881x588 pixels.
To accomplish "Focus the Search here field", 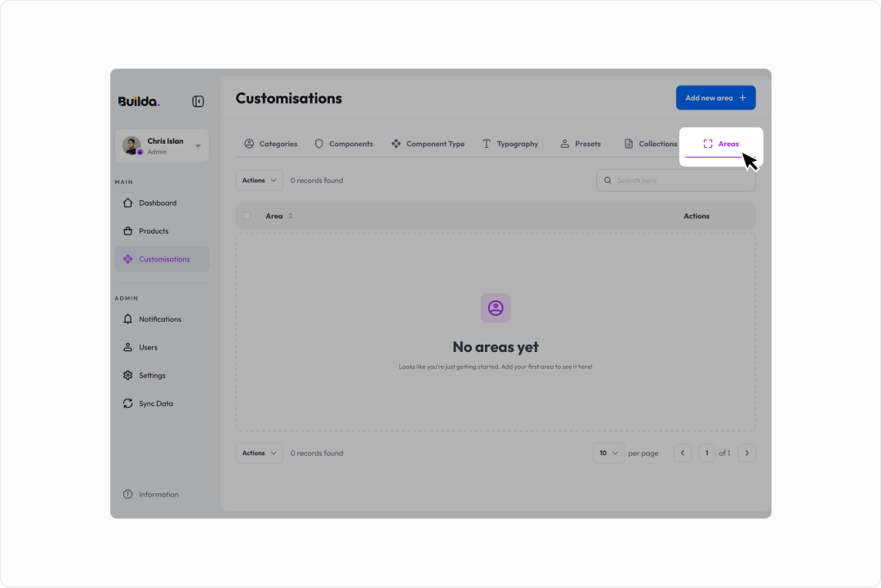I will click(676, 180).
